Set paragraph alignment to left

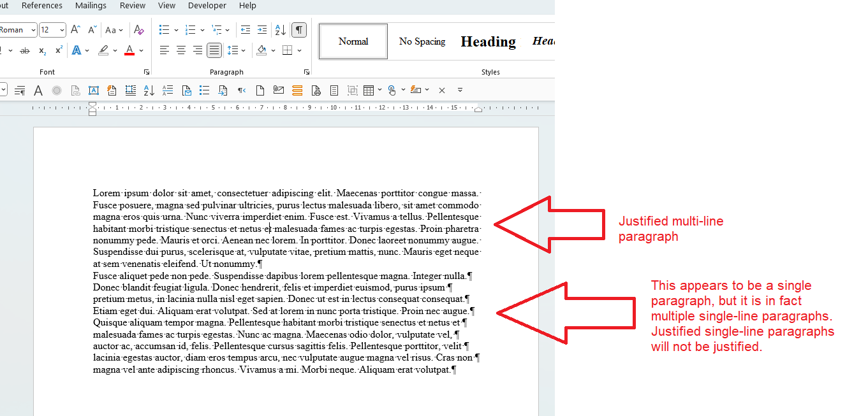point(165,50)
